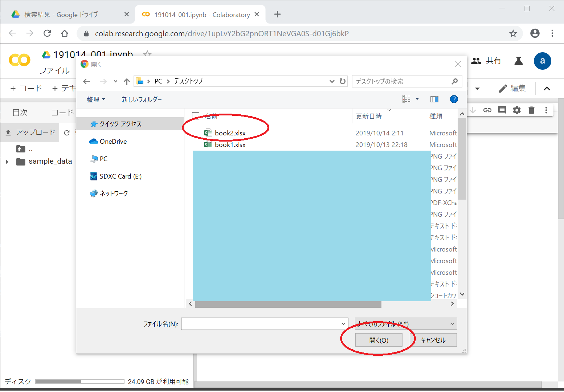
Task: Bookmark page with star icon
Action: 513,34
